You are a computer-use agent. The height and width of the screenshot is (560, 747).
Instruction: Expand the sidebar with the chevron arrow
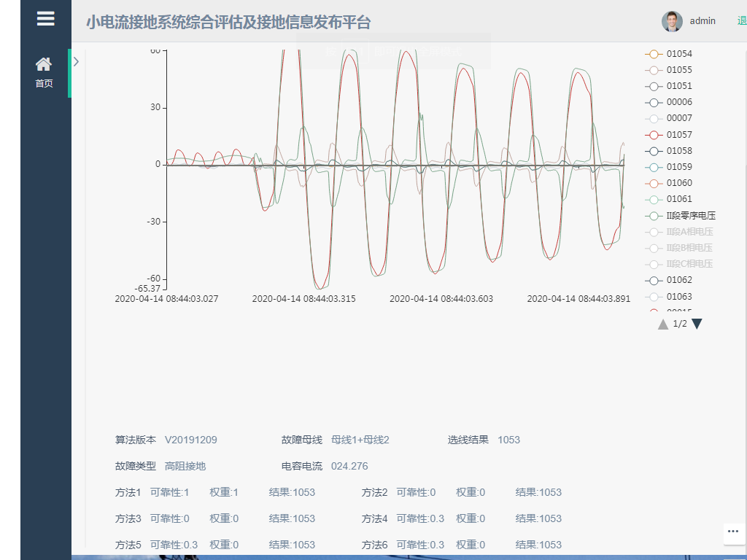point(75,62)
